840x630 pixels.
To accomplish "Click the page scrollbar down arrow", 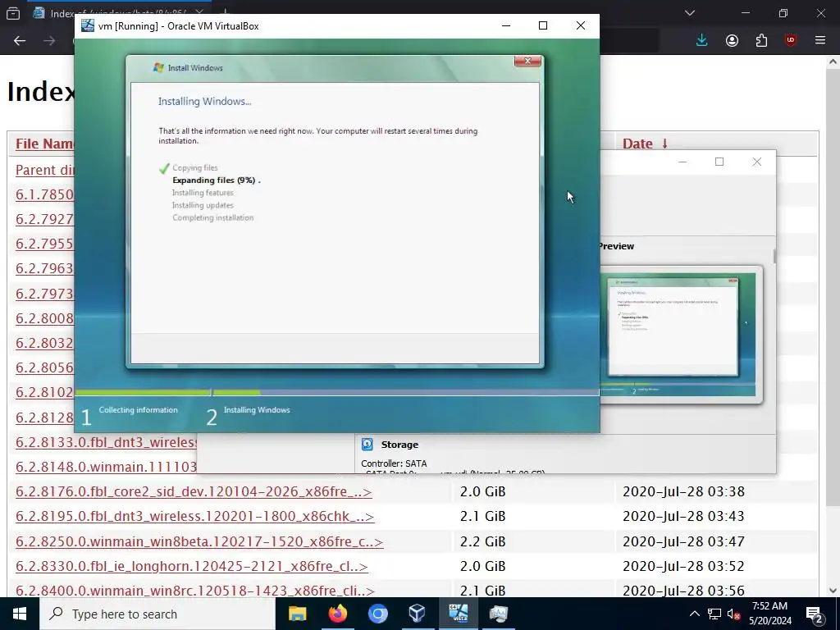I will pyautogui.click(x=833, y=591).
